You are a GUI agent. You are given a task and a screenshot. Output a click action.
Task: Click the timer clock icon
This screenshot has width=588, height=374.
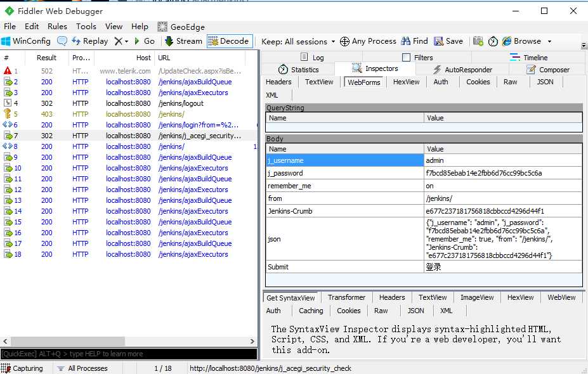pos(493,41)
